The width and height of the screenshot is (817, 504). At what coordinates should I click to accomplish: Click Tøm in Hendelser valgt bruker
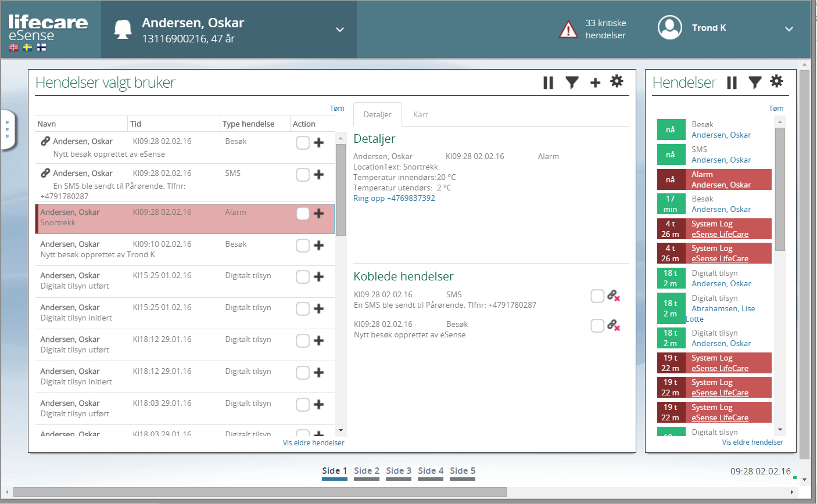337,108
